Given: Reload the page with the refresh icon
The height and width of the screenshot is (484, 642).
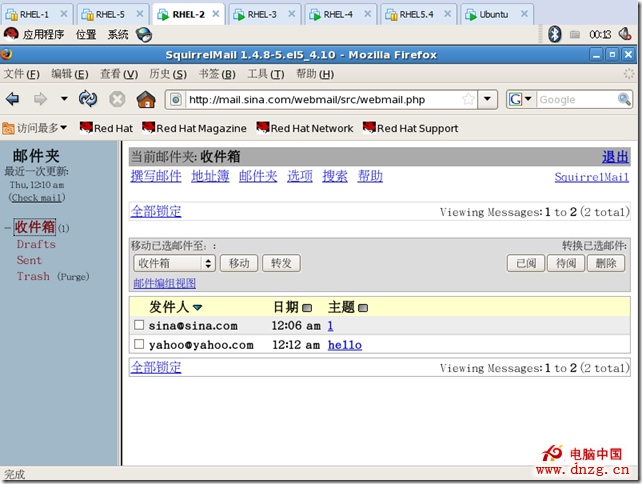Looking at the screenshot, I should pyautogui.click(x=88, y=99).
